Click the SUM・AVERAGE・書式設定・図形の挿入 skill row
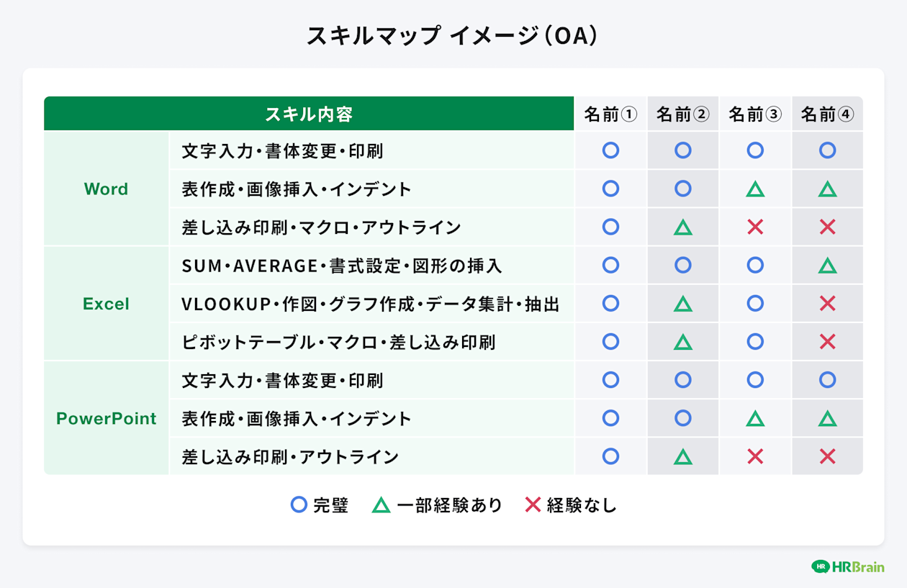The image size is (907, 588). 371,266
